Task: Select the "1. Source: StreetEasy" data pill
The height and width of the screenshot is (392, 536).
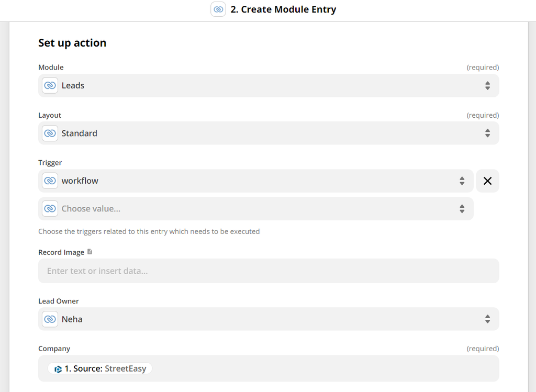Action: tap(99, 368)
